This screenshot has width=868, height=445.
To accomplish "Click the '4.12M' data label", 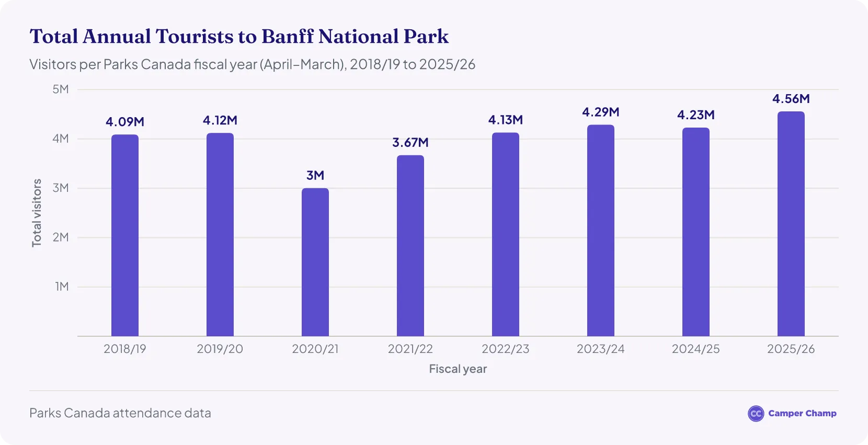I will pos(220,120).
